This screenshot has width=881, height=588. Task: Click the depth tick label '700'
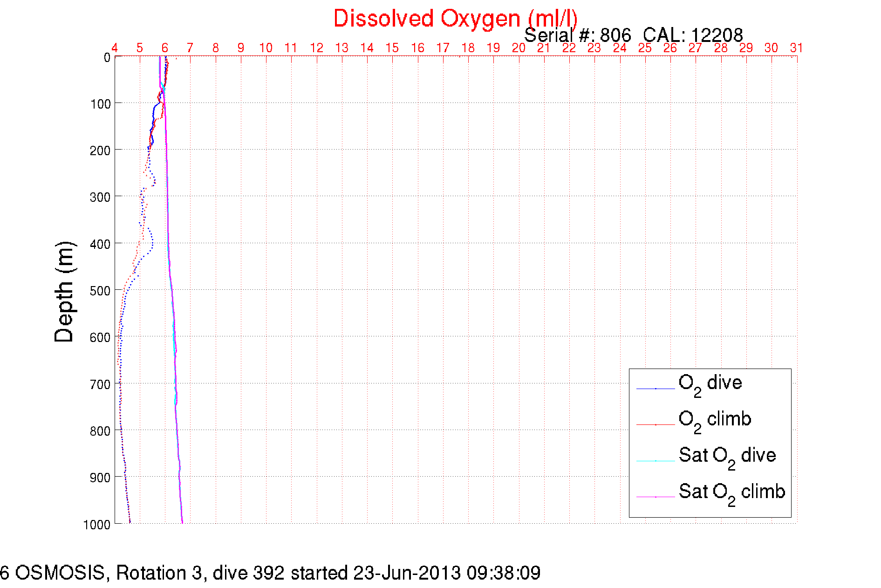[x=101, y=384]
